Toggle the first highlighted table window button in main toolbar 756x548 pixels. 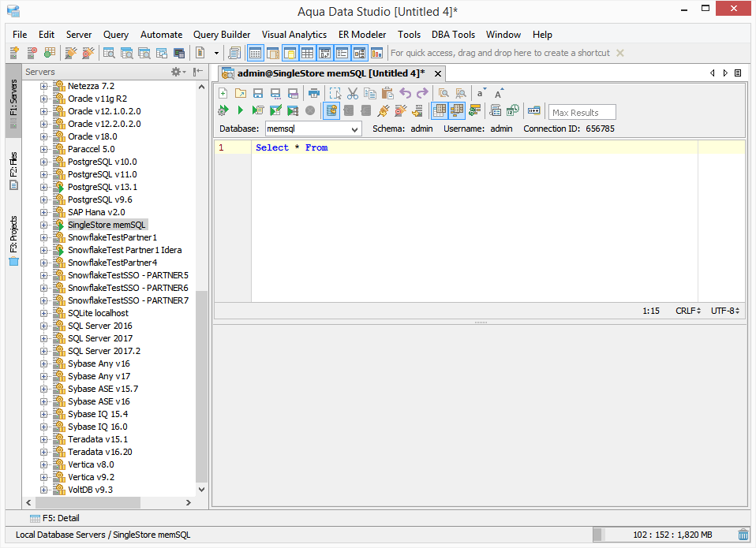256,53
